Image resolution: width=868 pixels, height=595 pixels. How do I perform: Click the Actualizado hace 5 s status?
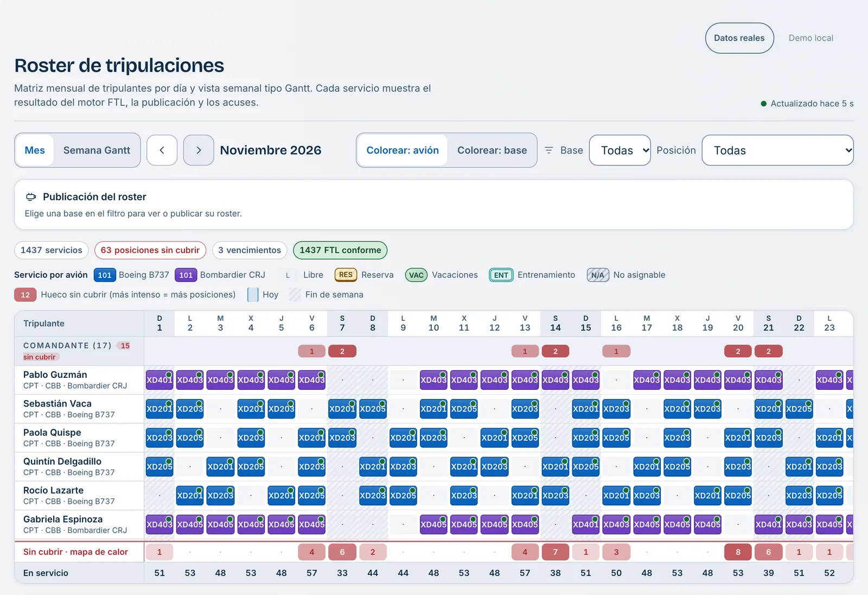coord(807,104)
